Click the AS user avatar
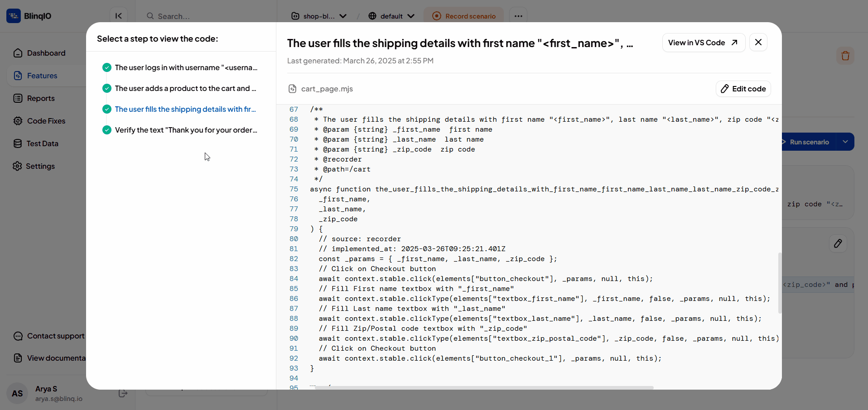The width and height of the screenshot is (868, 410). tap(17, 393)
